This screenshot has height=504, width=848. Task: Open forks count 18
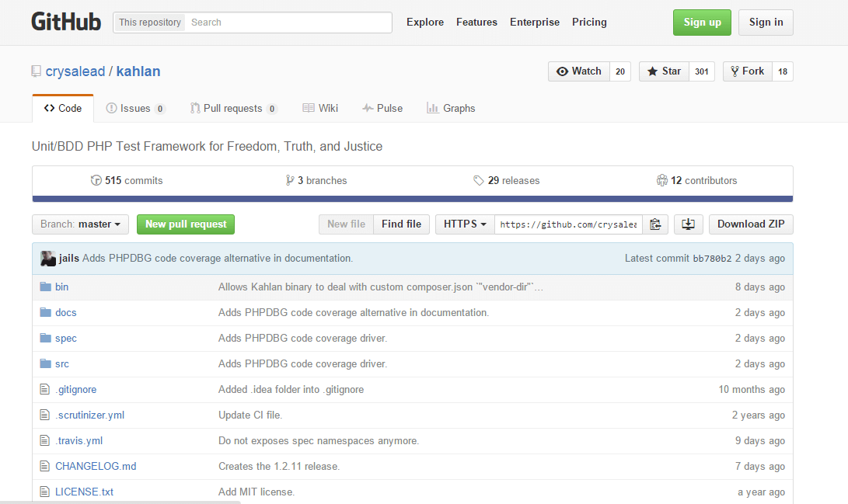(x=783, y=71)
